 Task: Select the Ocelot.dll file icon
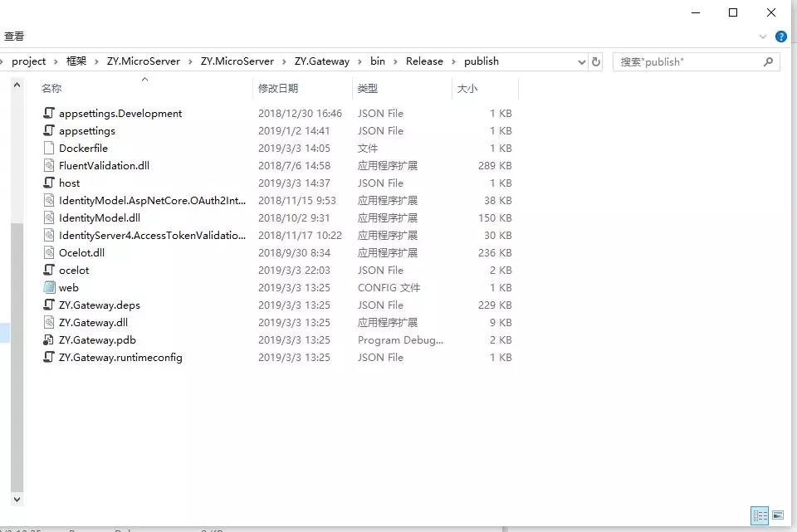click(48, 252)
